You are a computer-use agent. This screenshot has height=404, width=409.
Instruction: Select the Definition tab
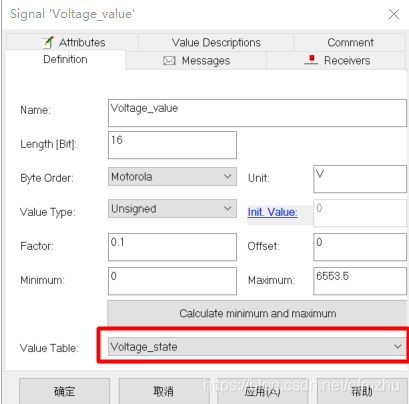click(x=65, y=59)
